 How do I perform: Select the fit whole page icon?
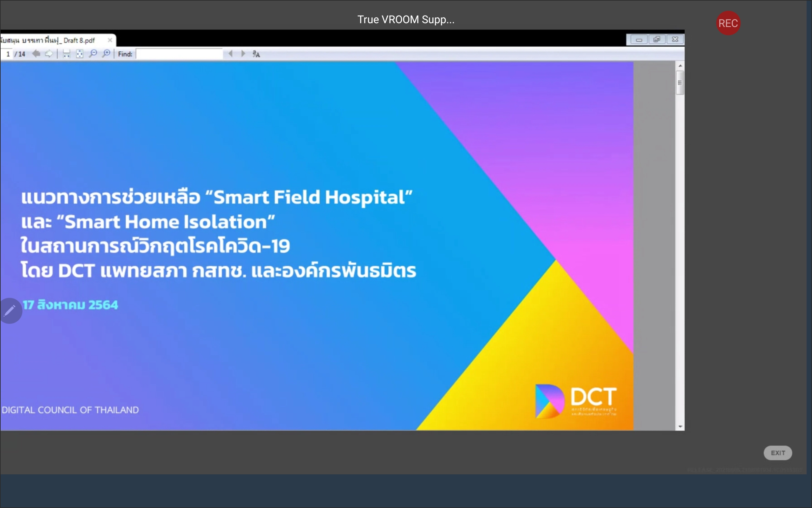(80, 54)
